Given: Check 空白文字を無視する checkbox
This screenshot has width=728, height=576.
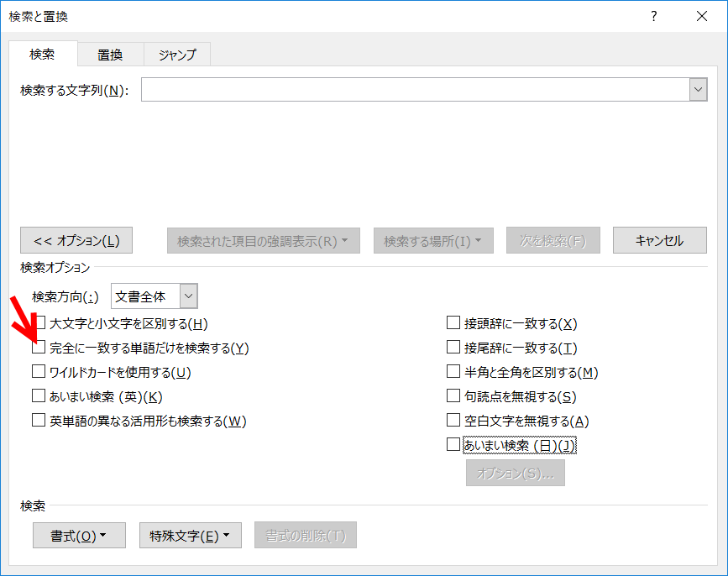Looking at the screenshot, I should coord(453,421).
